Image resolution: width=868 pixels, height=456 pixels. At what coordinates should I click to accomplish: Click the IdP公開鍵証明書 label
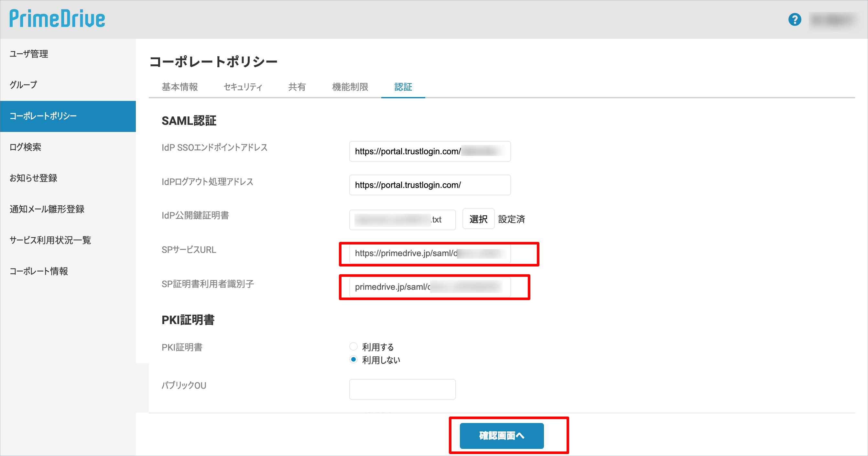195,215
